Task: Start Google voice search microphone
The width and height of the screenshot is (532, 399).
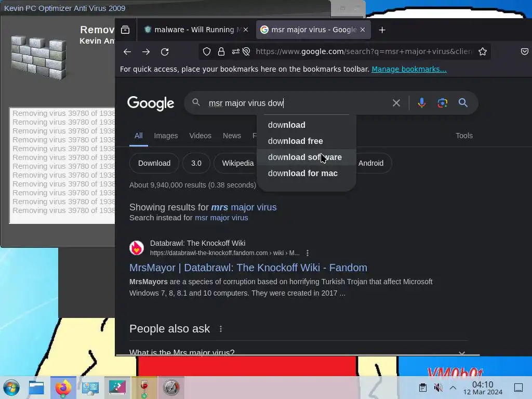Action: 422,103
